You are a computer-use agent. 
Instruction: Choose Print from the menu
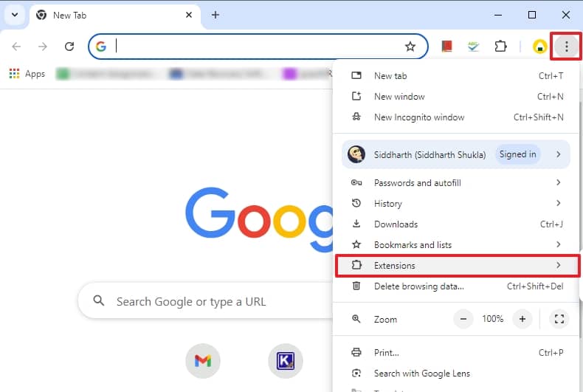point(457,353)
